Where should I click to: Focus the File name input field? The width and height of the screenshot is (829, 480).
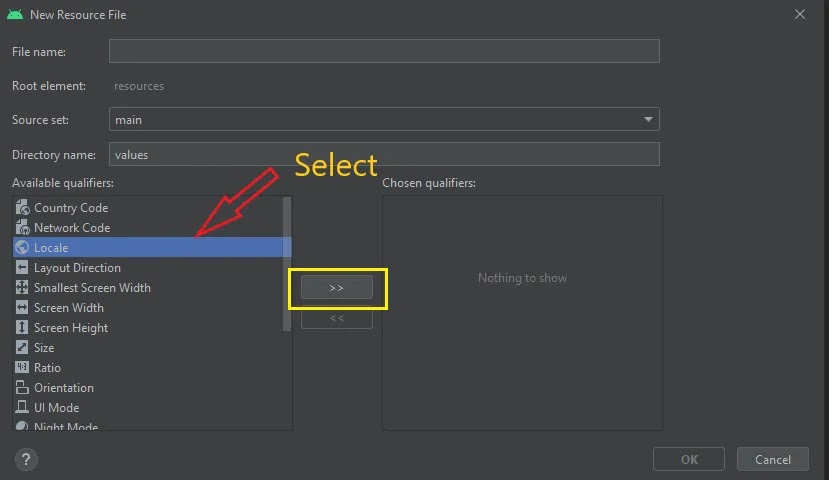(x=384, y=51)
